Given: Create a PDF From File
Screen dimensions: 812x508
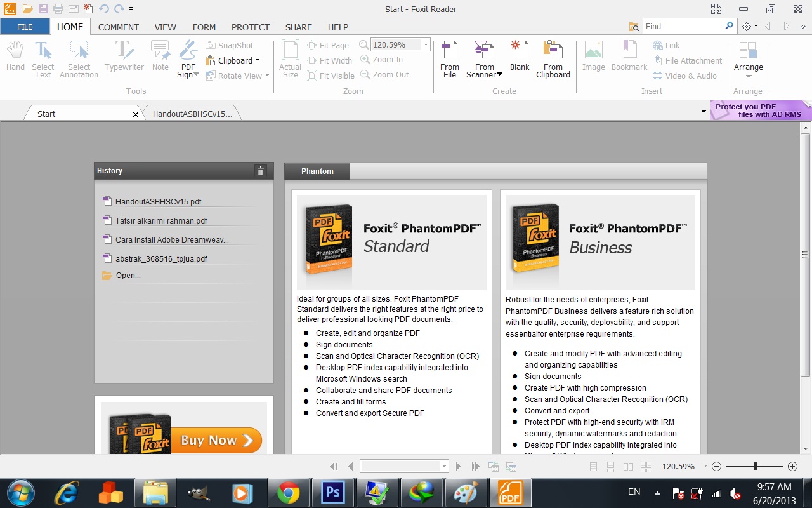Looking at the screenshot, I should click(450, 60).
